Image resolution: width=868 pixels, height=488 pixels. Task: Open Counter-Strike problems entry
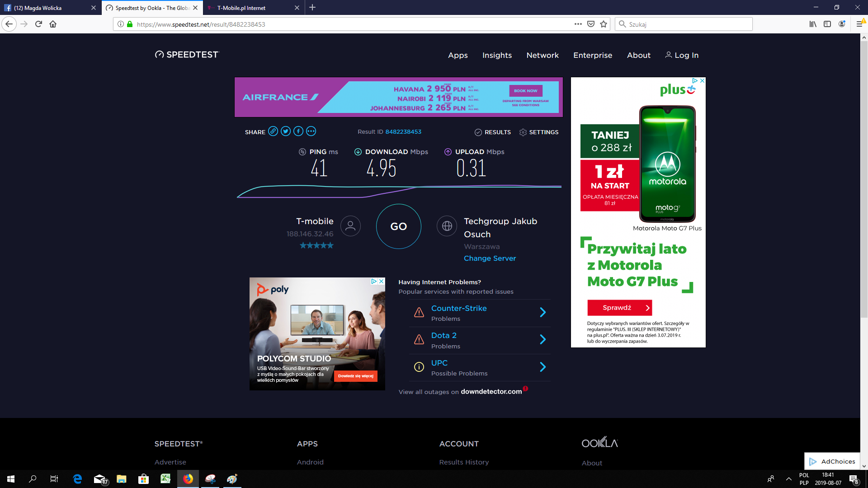pos(459,308)
